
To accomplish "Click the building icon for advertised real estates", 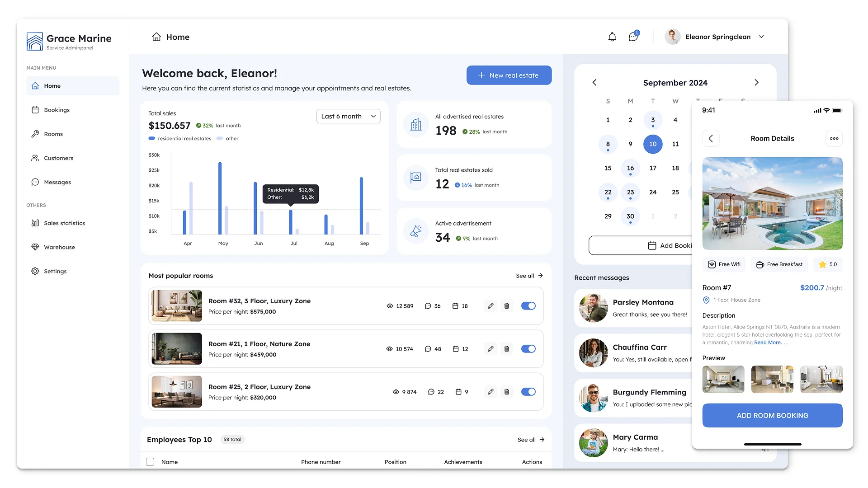I will pyautogui.click(x=416, y=124).
